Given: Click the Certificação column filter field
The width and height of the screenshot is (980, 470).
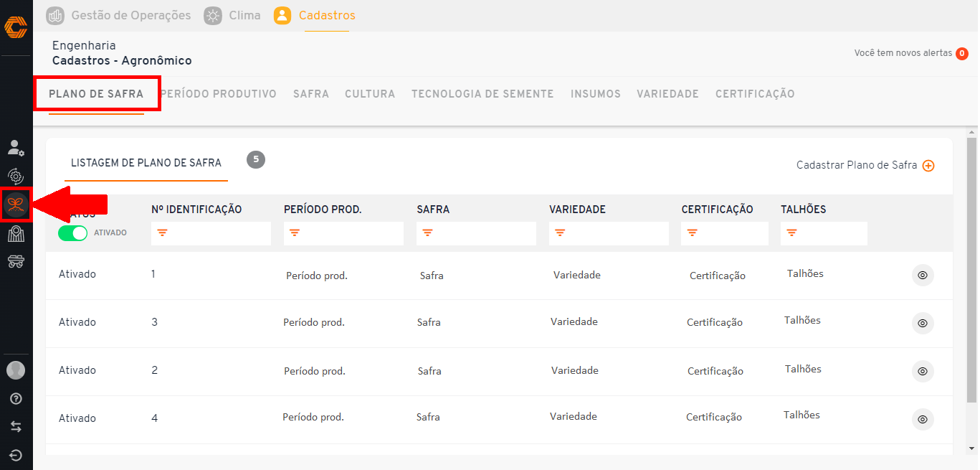Looking at the screenshot, I should point(725,233).
